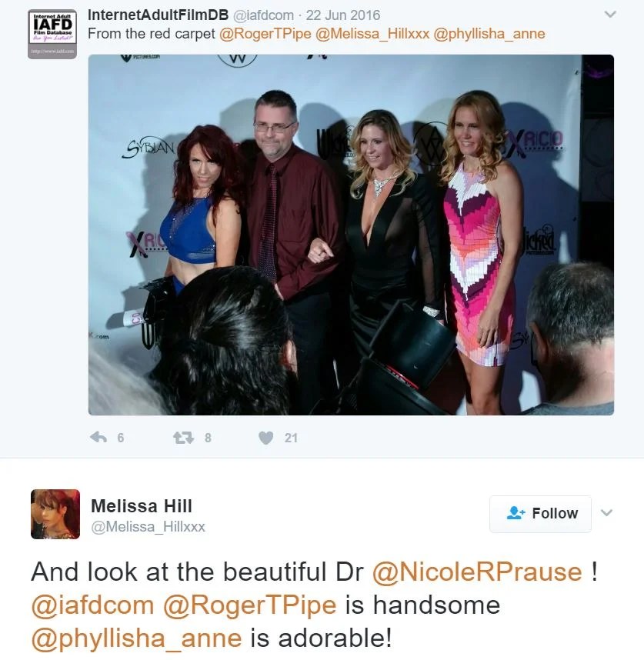Click the add-user icon on the Follow button
Screen dimensions: 644x660
click(x=516, y=513)
